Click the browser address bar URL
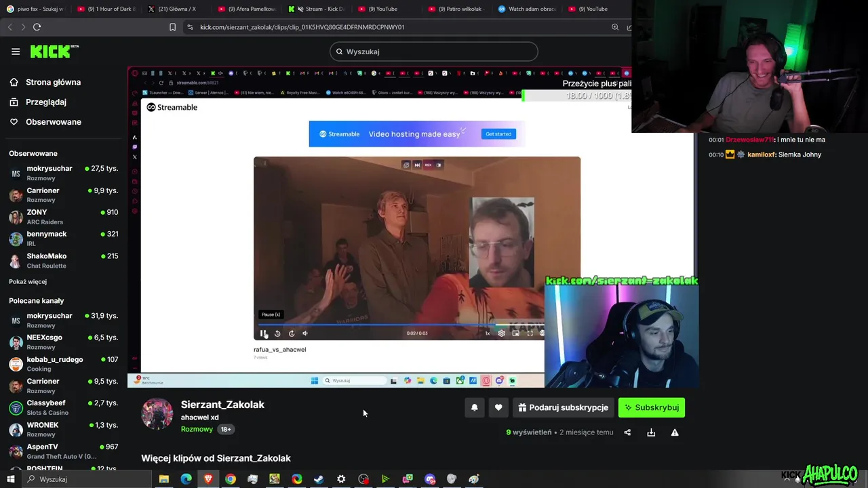Viewport: 868px width, 488px height. click(x=302, y=27)
